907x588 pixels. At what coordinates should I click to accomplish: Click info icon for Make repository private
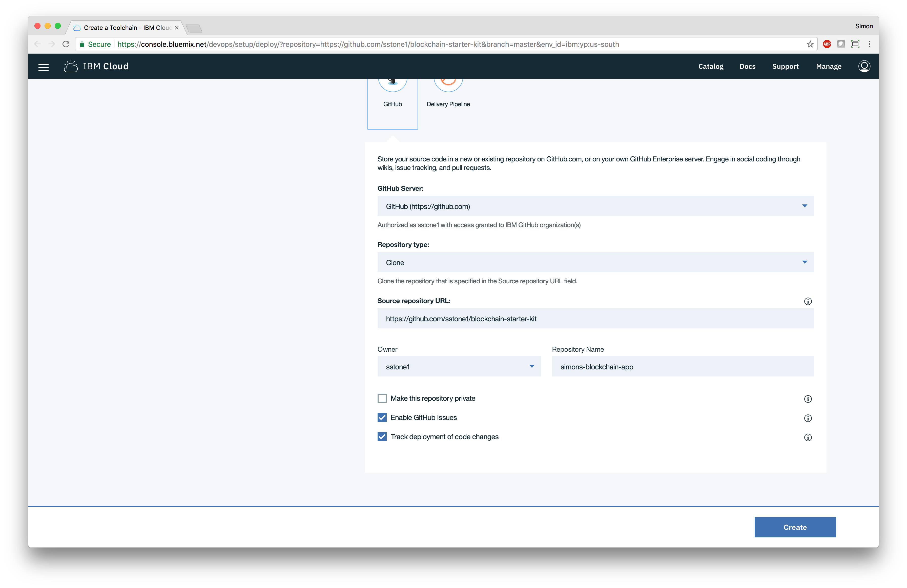click(x=808, y=399)
